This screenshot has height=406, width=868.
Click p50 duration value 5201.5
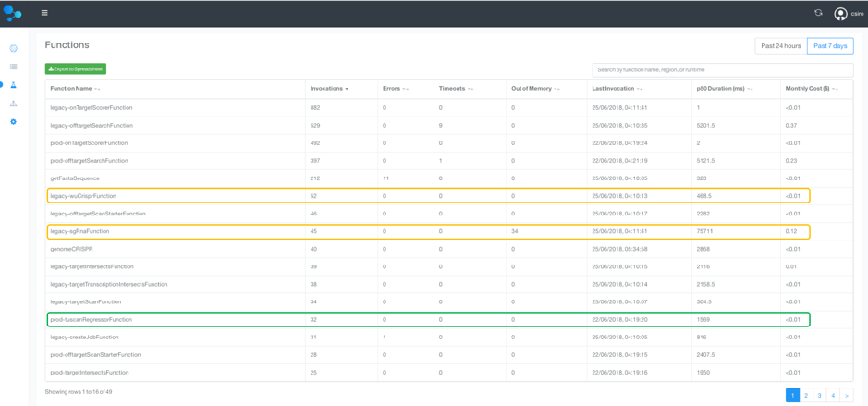pyautogui.click(x=705, y=125)
